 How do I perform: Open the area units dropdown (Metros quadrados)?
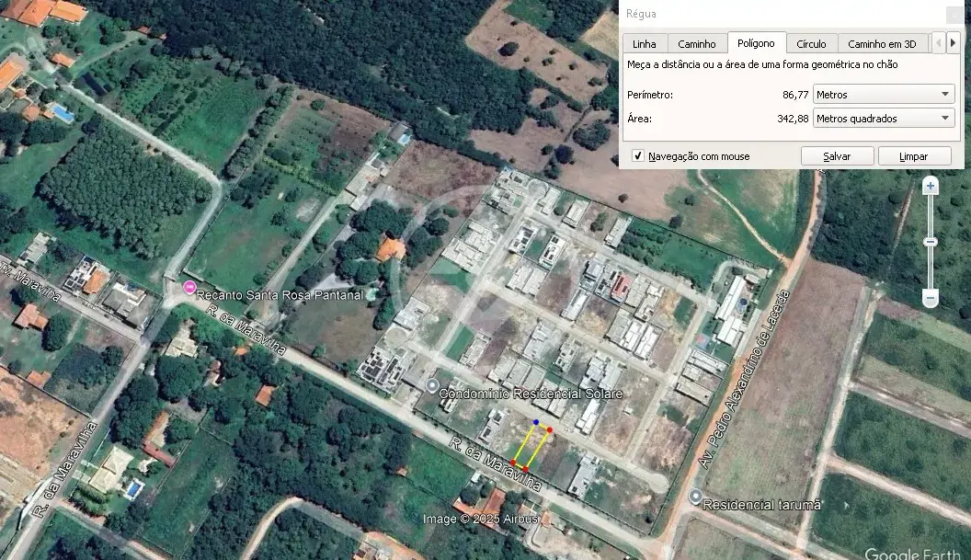point(883,118)
